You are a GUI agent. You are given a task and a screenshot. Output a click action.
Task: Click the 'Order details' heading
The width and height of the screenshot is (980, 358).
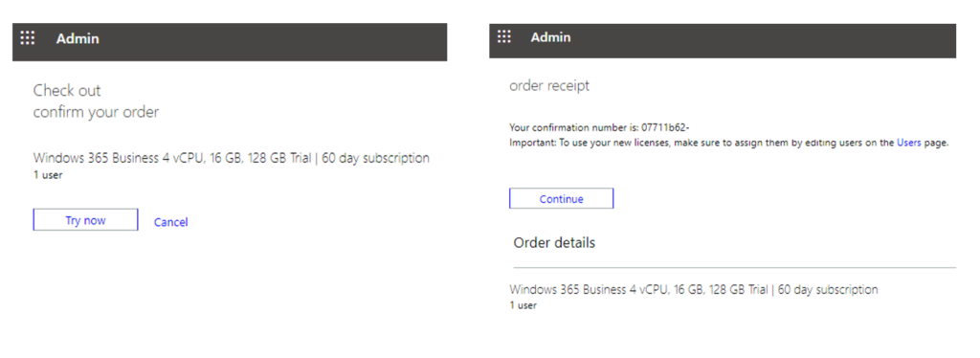[554, 242]
